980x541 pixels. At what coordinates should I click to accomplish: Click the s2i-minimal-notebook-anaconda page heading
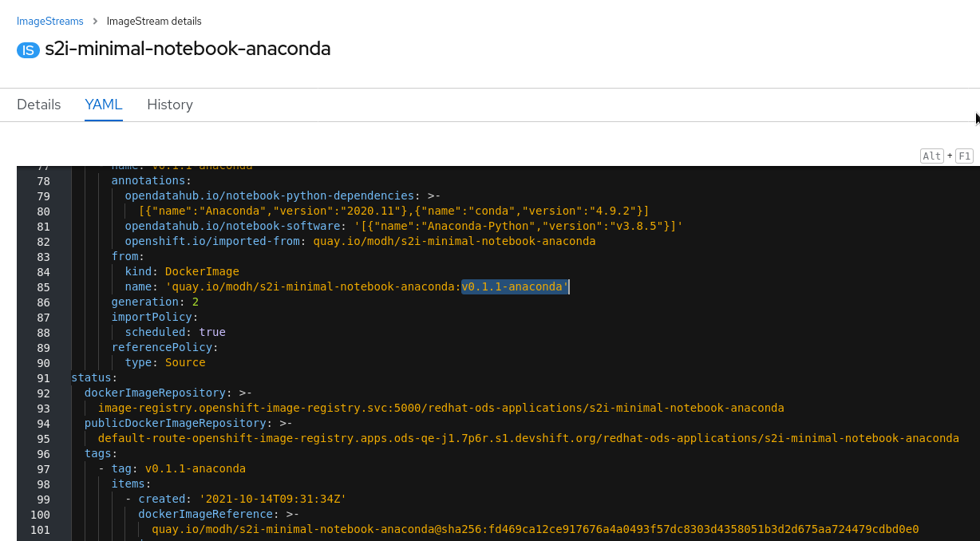click(188, 49)
